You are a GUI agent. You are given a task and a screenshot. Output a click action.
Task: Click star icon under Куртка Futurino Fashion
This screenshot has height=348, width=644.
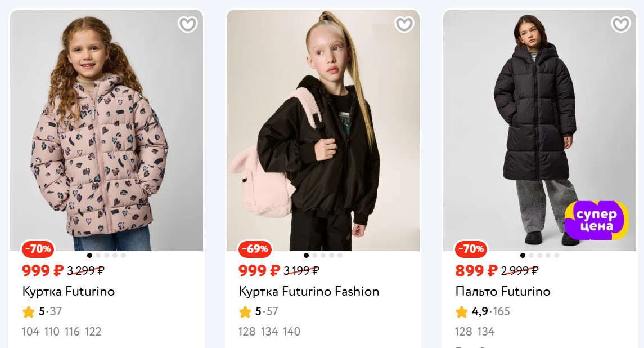point(245,311)
